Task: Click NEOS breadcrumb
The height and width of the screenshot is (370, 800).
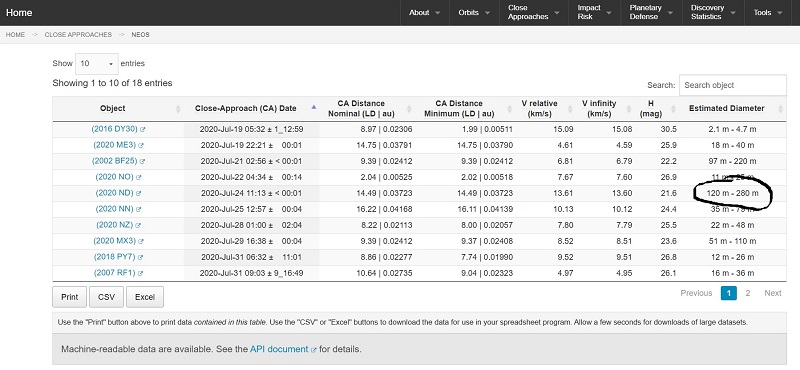Action: coord(140,35)
